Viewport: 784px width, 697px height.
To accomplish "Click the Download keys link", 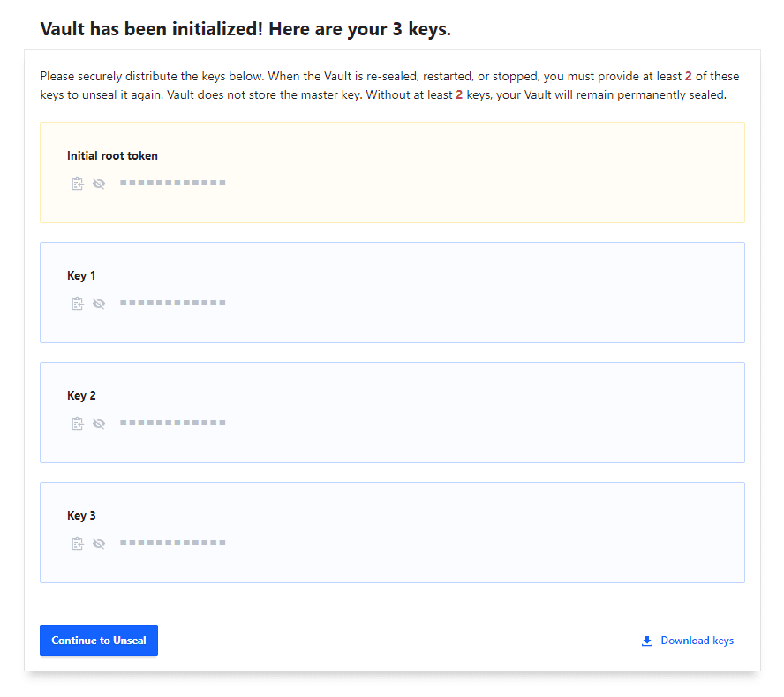I will (x=697, y=641).
